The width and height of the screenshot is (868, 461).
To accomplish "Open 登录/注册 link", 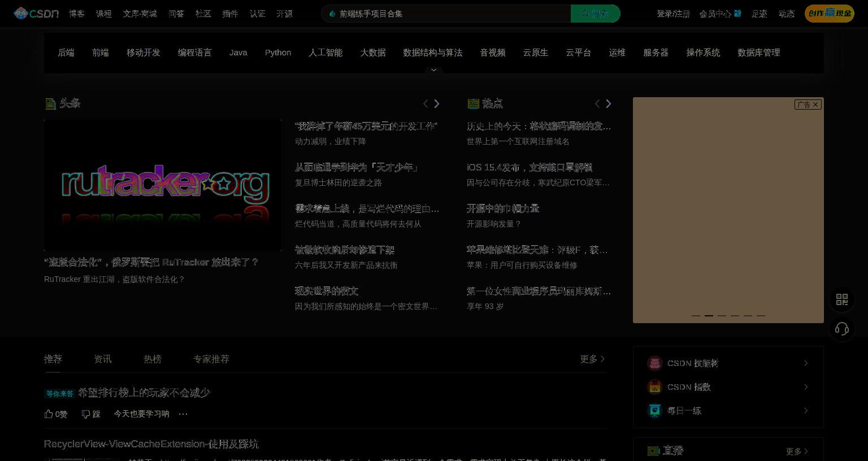I will point(673,14).
